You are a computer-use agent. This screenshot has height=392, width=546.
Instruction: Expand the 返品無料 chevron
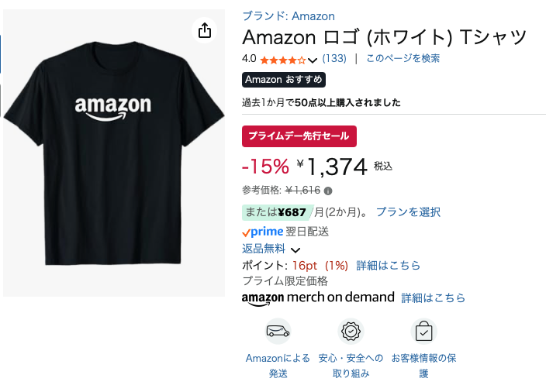(295, 249)
